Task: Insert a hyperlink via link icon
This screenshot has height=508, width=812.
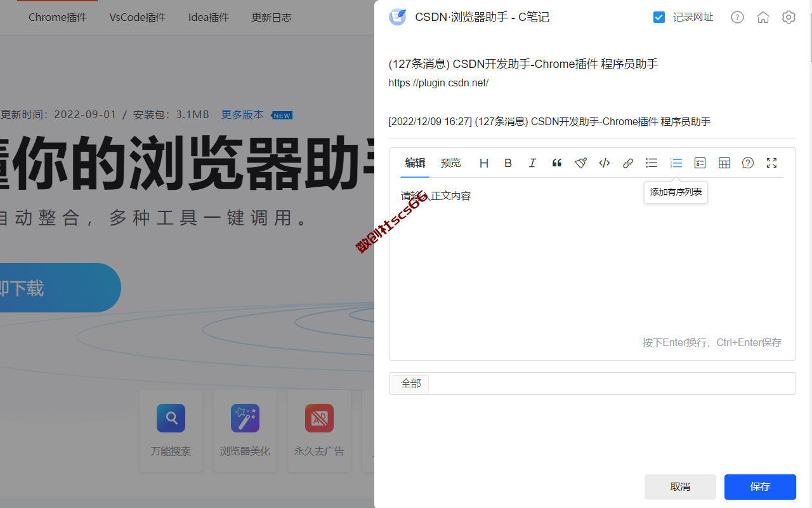Action: (x=628, y=163)
